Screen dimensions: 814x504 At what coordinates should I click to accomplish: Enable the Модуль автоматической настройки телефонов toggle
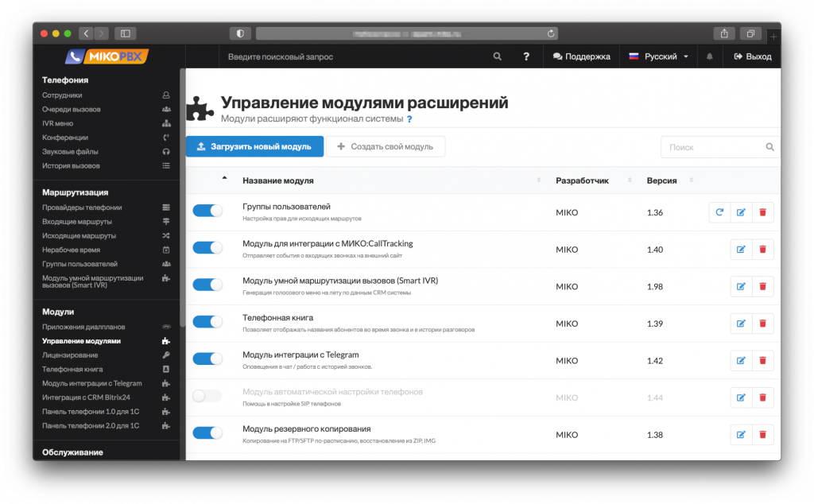[x=207, y=395]
